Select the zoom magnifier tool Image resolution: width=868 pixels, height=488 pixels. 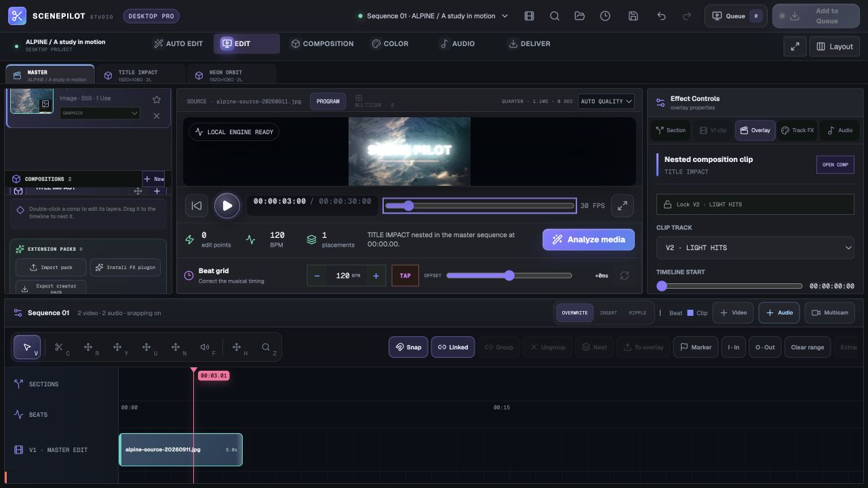[268, 348]
